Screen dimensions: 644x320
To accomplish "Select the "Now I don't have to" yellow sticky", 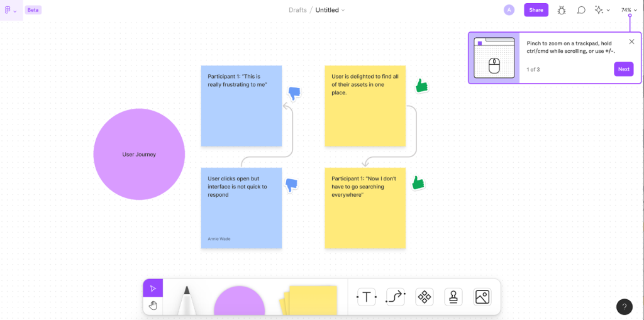I will (365, 208).
